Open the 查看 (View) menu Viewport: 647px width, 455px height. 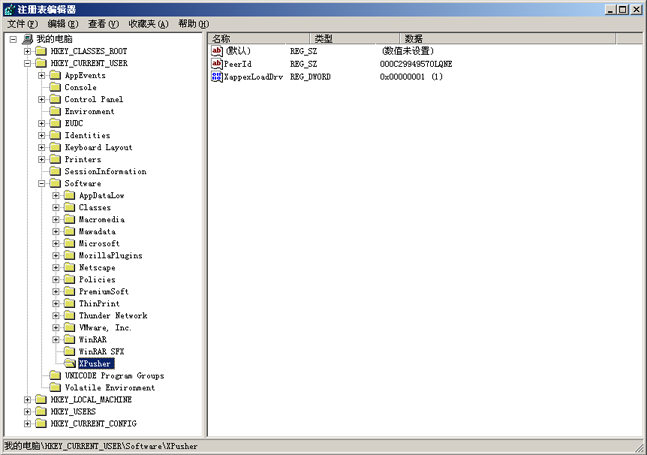(103, 24)
